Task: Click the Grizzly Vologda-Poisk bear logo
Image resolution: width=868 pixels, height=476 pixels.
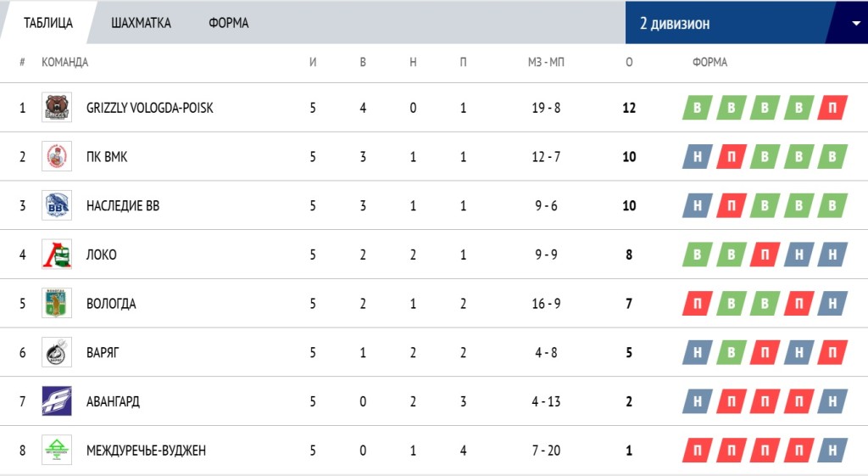Action: [57, 108]
